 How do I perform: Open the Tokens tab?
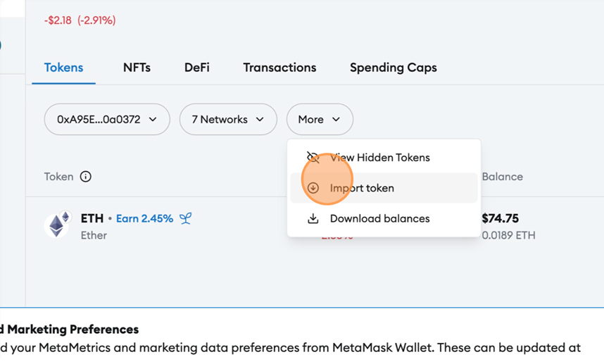tap(63, 68)
